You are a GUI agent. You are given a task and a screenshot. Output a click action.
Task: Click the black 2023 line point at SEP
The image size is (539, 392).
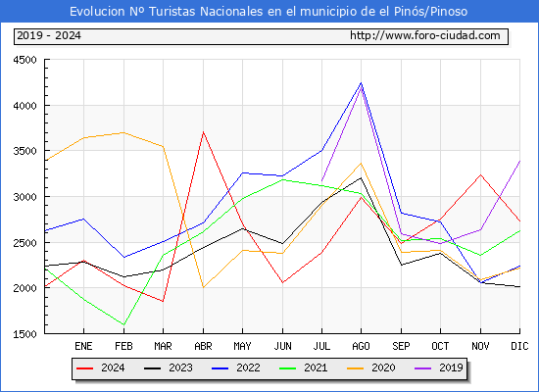click(x=401, y=265)
